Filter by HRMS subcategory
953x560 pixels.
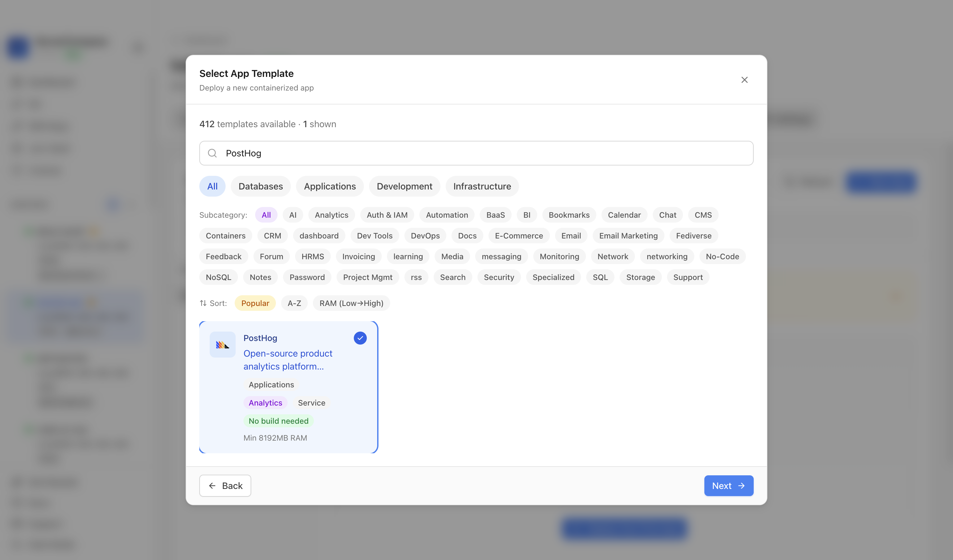tap(312, 256)
